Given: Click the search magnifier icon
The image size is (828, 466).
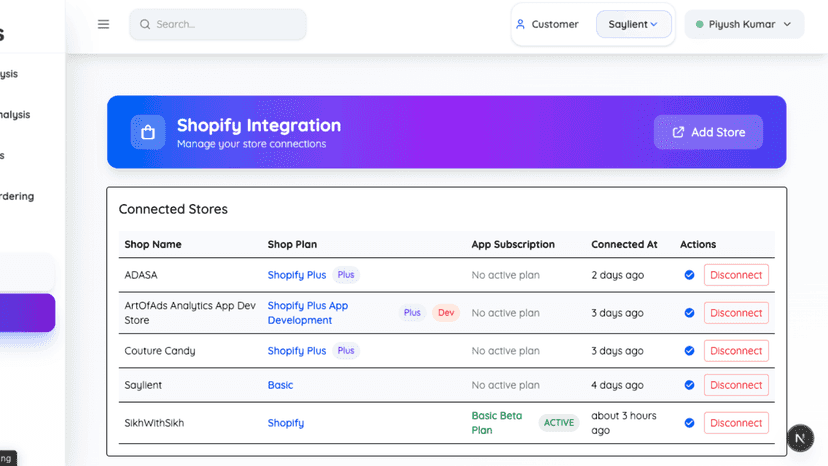Looking at the screenshot, I should click(x=145, y=24).
